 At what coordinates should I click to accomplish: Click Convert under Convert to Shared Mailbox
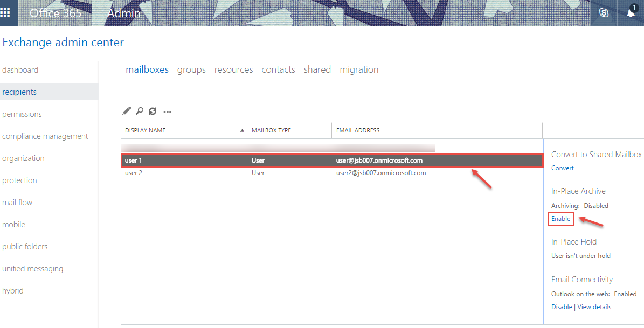[x=562, y=168]
